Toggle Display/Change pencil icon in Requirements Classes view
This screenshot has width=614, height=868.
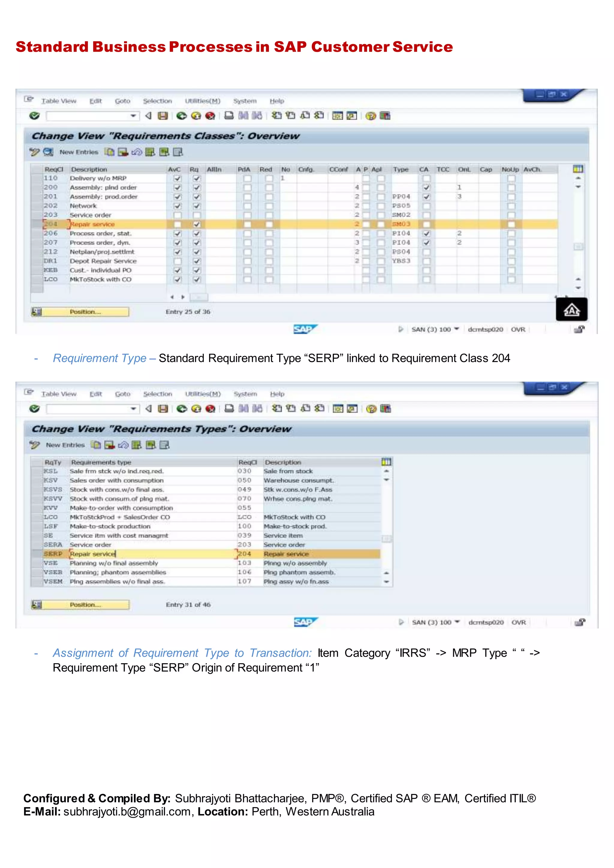[34, 152]
